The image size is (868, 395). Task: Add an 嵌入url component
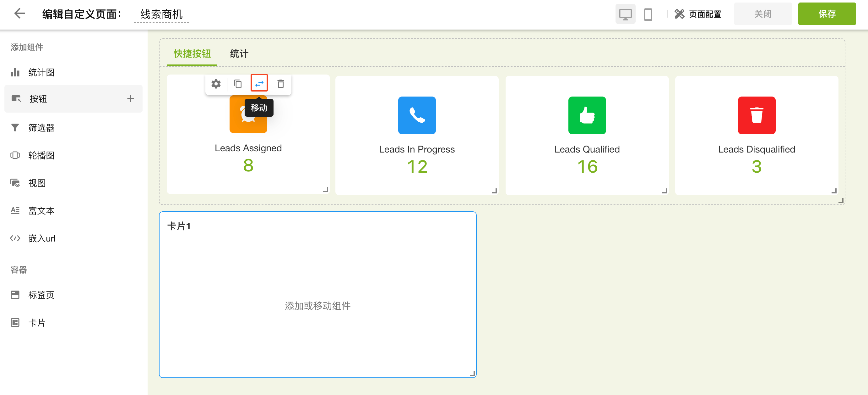(x=42, y=238)
